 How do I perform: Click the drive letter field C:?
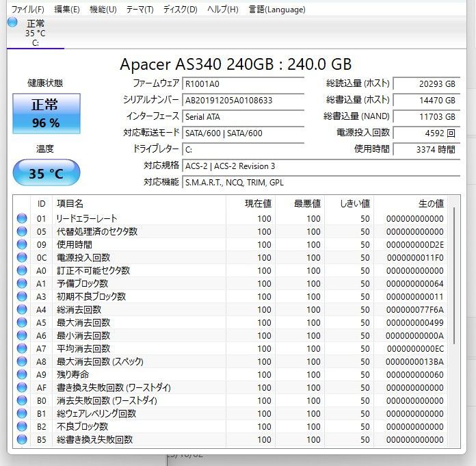[243, 149]
